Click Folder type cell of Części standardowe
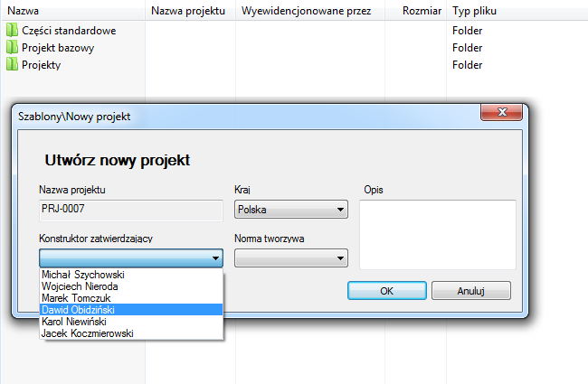The height and width of the screenshot is (384, 588). tap(468, 31)
